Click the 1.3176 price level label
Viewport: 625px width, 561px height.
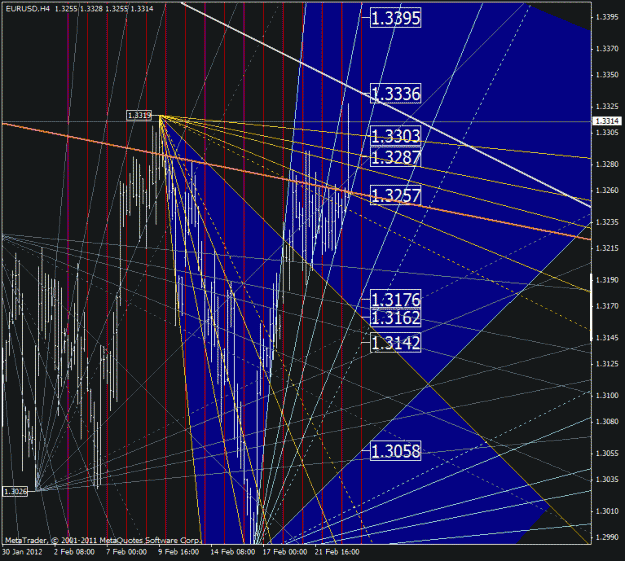395,299
